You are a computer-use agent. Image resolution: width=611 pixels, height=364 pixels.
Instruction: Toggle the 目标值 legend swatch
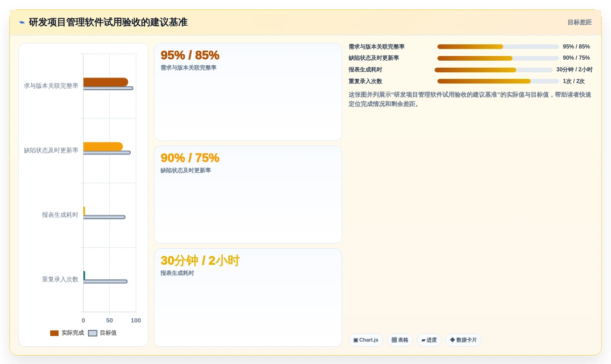(x=92, y=333)
